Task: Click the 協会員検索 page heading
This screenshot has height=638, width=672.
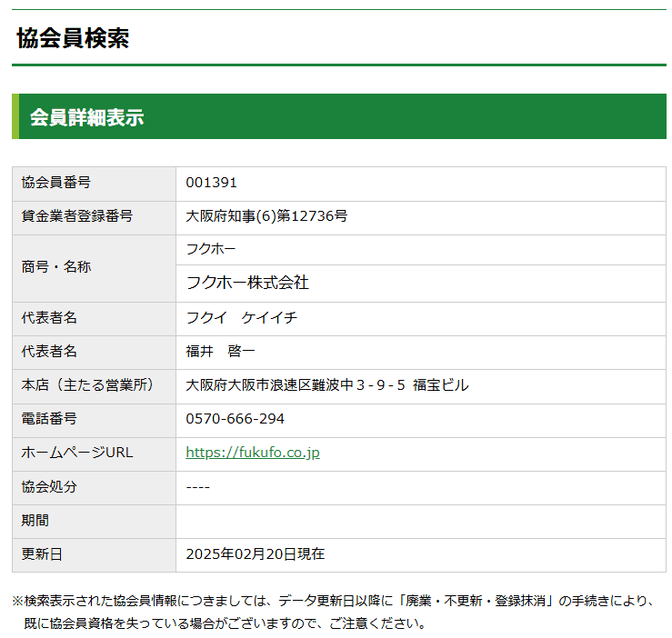Action: pyautogui.click(x=73, y=38)
